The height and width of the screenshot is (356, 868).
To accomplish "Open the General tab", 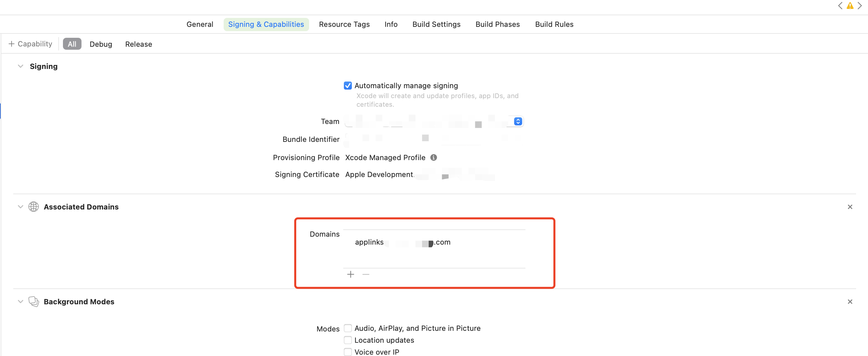I will point(200,24).
